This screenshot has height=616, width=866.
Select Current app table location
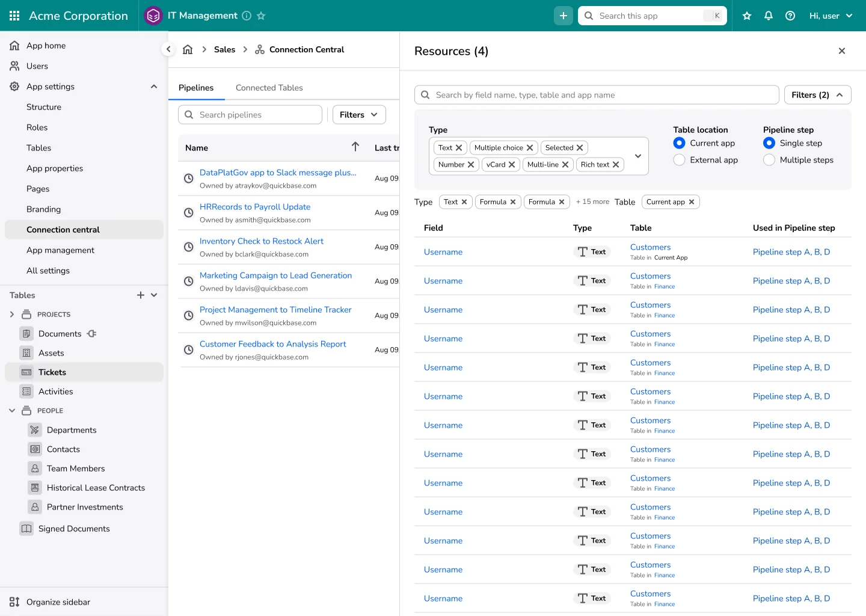pyautogui.click(x=680, y=143)
